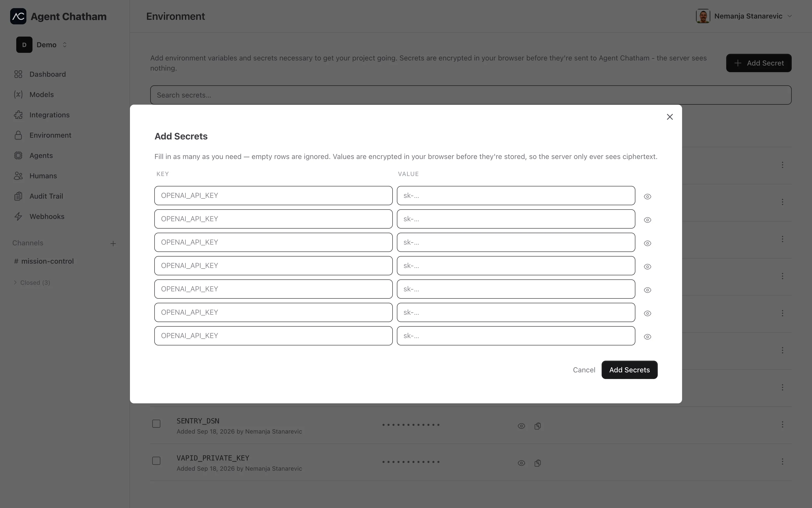Open the SENTRY_DSN row options menu
This screenshot has width=812, height=508.
pos(782,424)
